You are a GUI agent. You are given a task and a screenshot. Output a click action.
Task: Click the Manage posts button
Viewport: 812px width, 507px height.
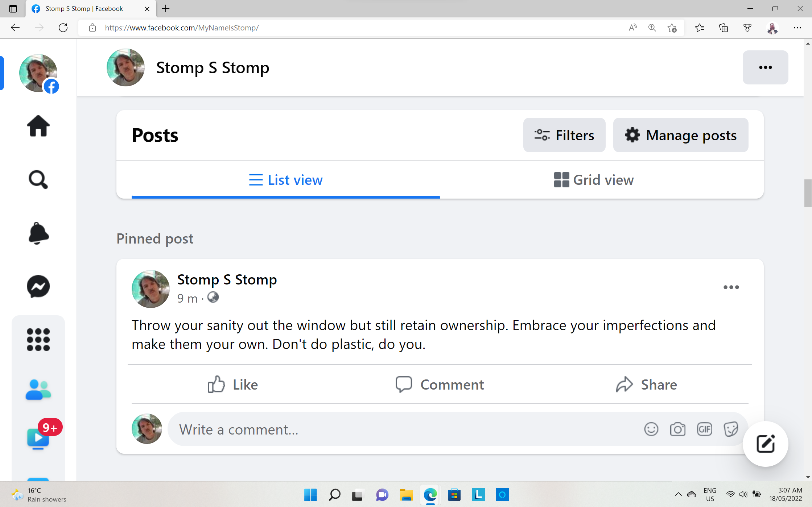pos(680,135)
